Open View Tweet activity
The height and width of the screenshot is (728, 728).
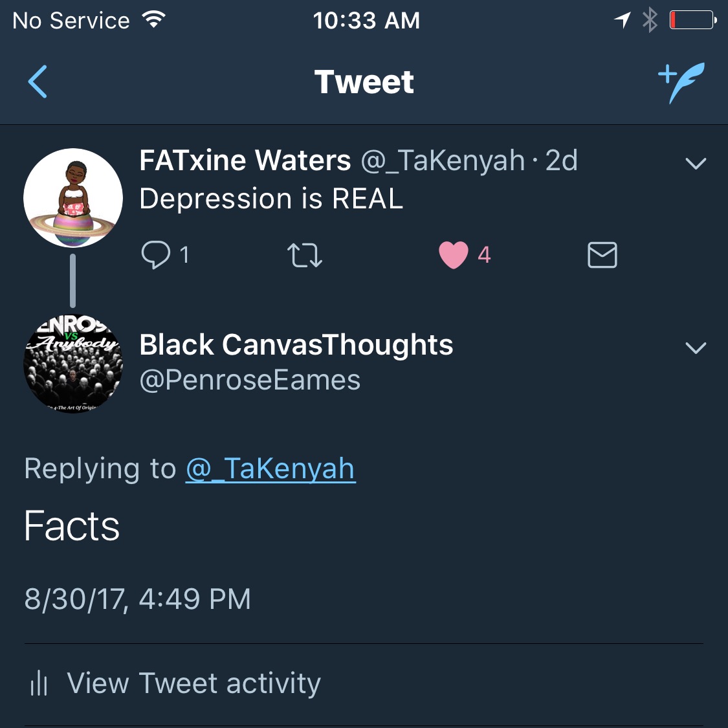(194, 683)
